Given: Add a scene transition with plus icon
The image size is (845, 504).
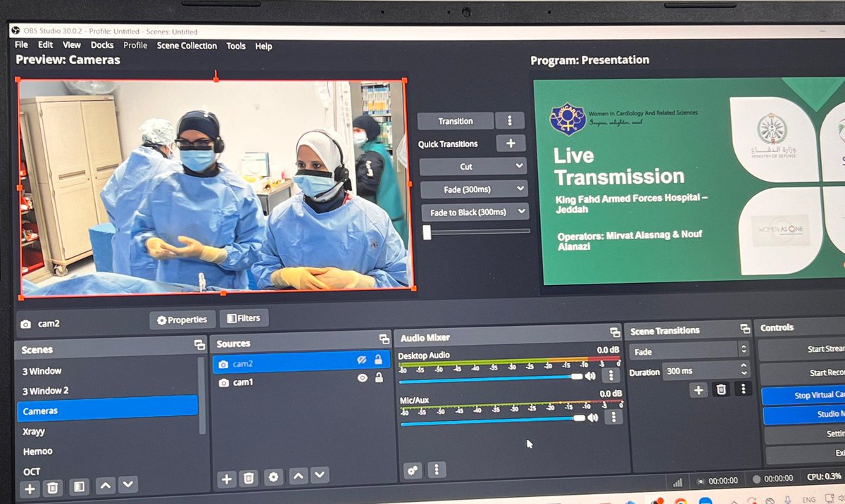Looking at the screenshot, I should pos(698,389).
